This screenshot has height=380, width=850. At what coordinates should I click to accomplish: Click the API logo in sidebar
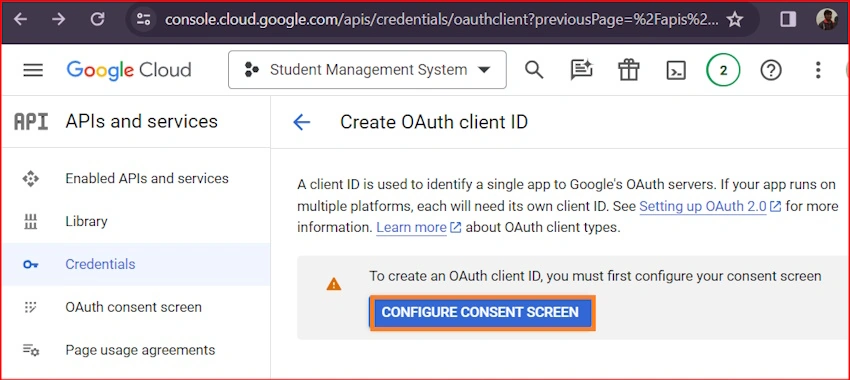(31, 121)
